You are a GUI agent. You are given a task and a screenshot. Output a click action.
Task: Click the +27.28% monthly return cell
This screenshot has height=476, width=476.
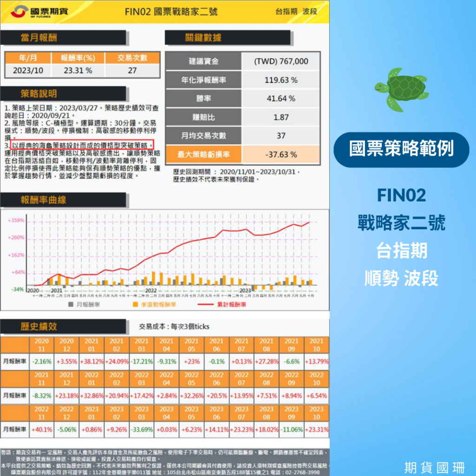[x=266, y=362]
